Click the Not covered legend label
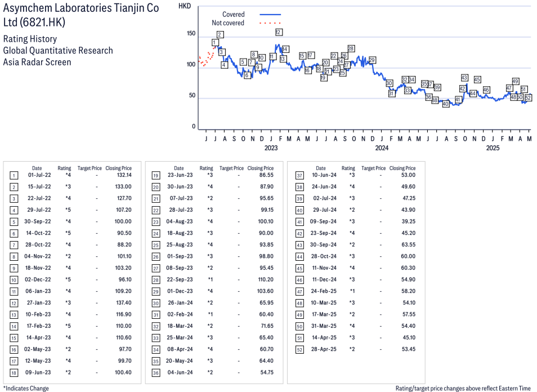Image resolution: width=537 pixels, height=392 pixels. tap(228, 23)
